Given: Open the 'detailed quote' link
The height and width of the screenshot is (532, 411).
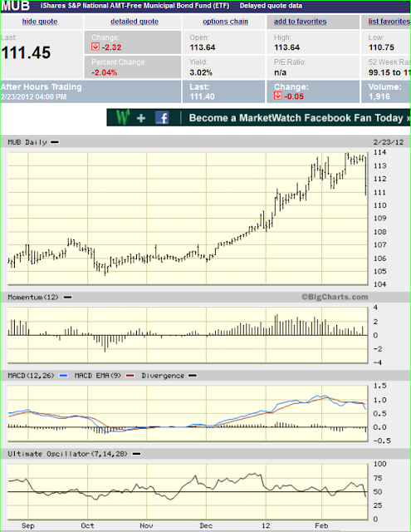Looking at the screenshot, I should [135, 22].
